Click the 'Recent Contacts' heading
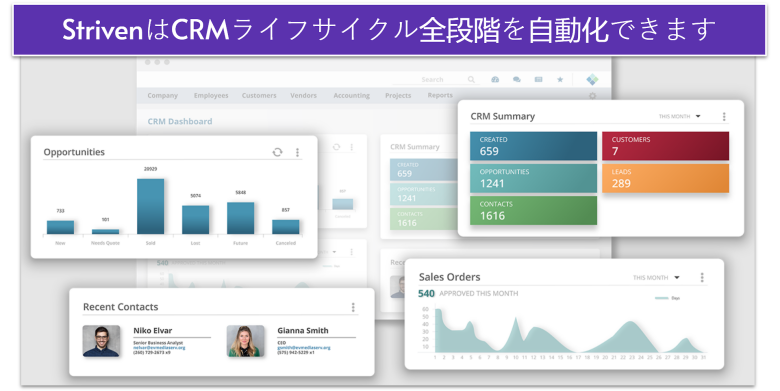This screenshot has height=391, width=780. pos(121,307)
